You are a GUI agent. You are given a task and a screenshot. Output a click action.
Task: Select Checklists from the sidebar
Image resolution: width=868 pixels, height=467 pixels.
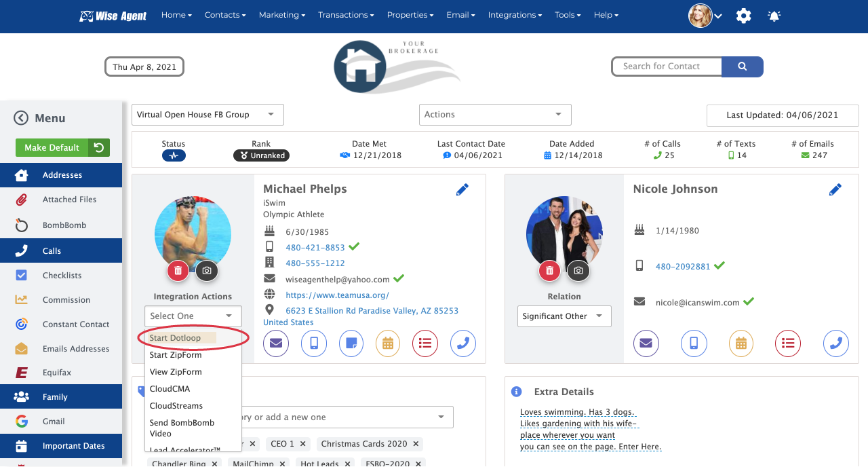click(61, 275)
